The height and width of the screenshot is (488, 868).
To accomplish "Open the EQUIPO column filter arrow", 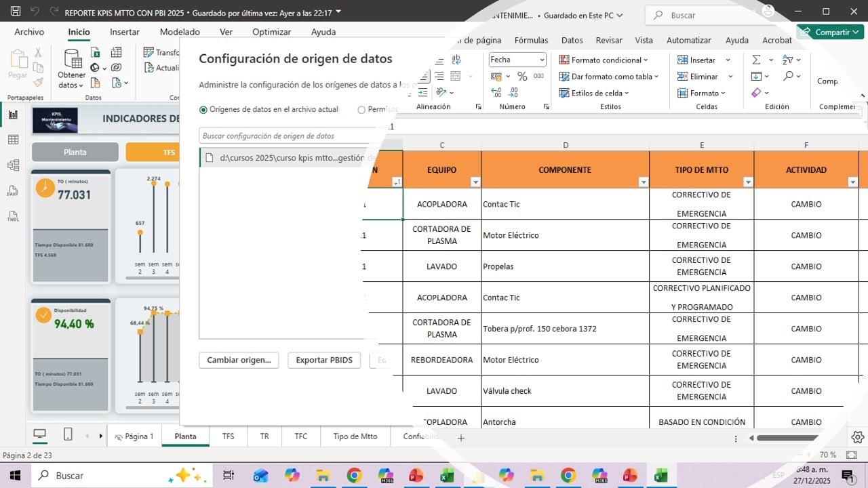I will [475, 182].
